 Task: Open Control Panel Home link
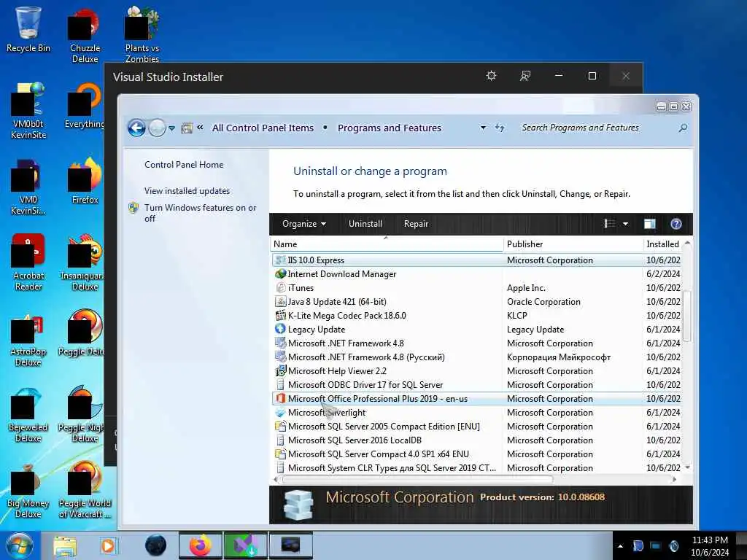tap(184, 165)
